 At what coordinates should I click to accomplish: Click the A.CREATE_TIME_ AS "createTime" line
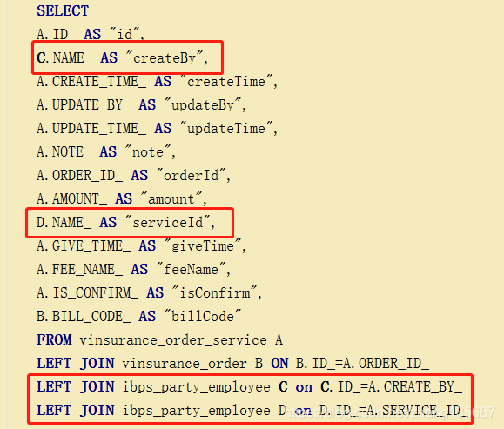157,81
